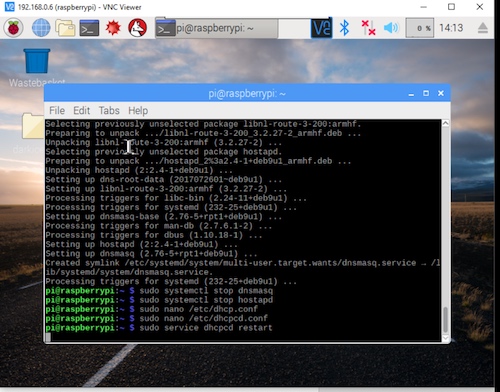Open the Bluetooth tray menu
The width and height of the screenshot is (500, 392).
point(344,28)
